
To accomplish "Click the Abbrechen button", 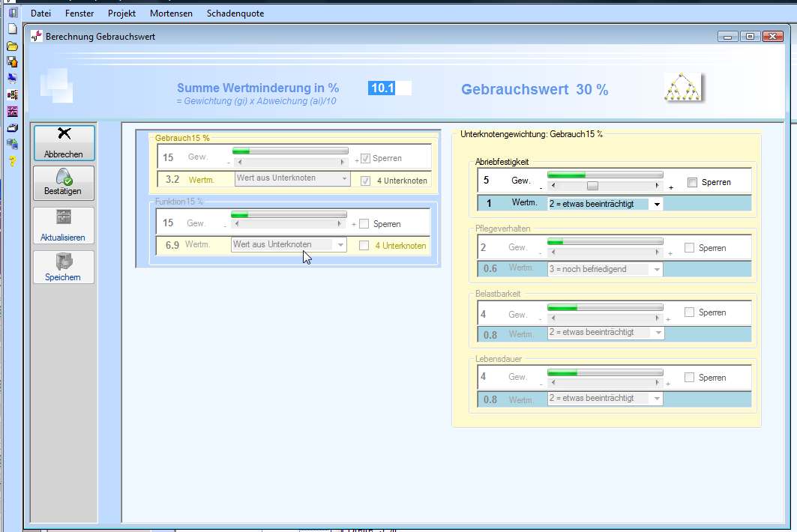I will tap(64, 143).
